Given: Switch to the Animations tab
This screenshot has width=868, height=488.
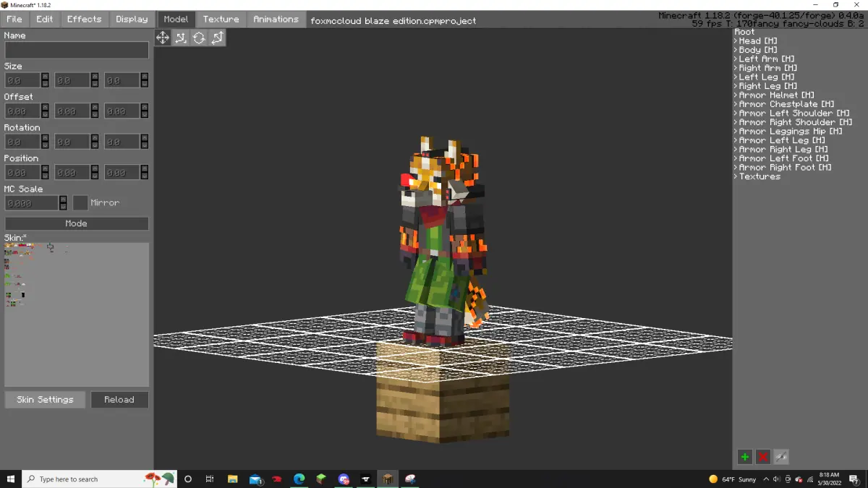Looking at the screenshot, I should (276, 20).
